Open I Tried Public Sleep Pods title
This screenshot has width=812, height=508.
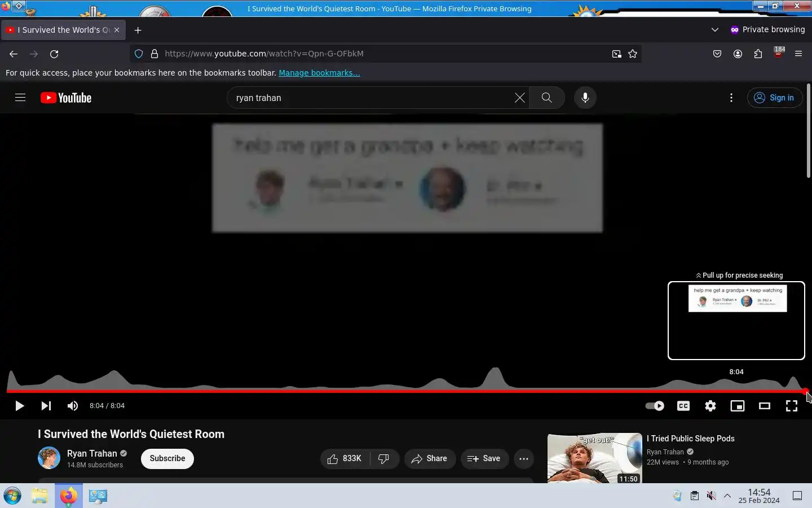691,439
